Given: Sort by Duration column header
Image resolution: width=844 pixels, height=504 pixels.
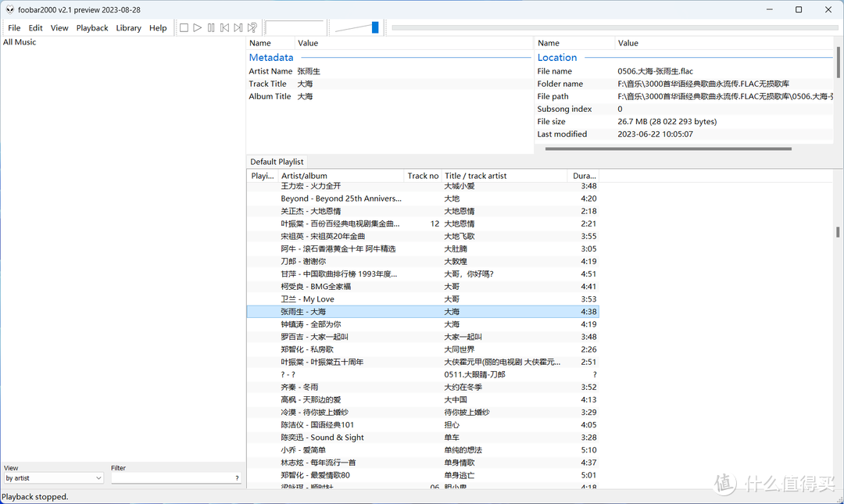Looking at the screenshot, I should (583, 176).
